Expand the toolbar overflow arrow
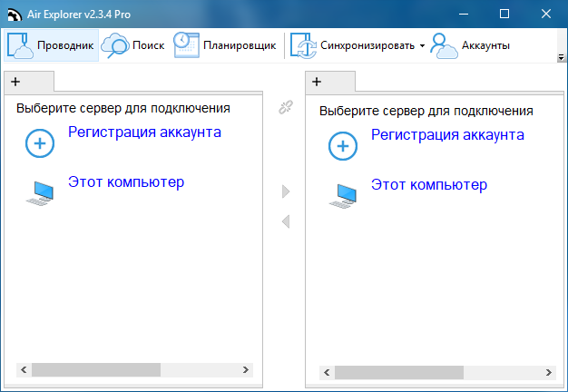 pos(561,57)
